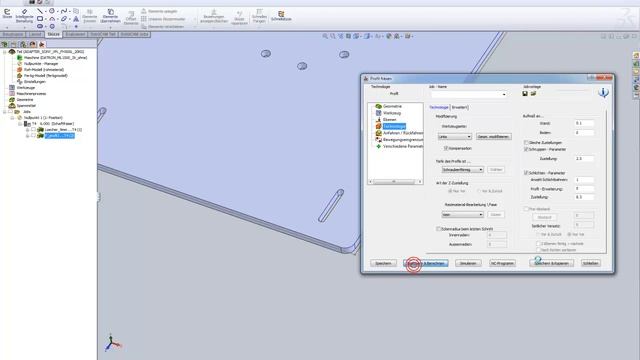
Task: Click Elemente trimmen tool
Action: 90,16
